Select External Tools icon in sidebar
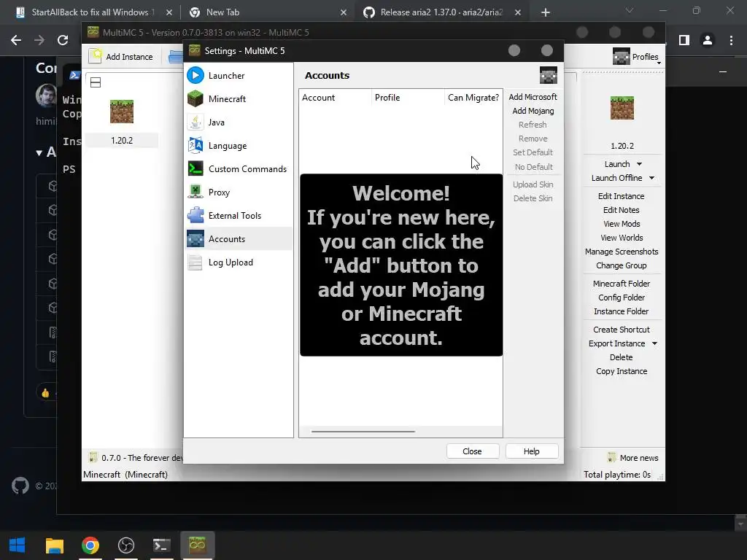Screen dimensions: 747x560 (x=196, y=215)
